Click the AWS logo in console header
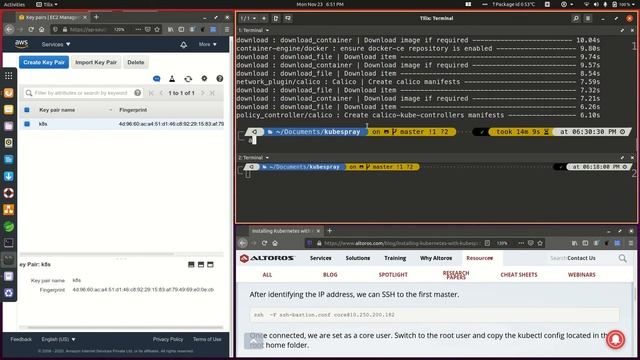 pos(21,44)
